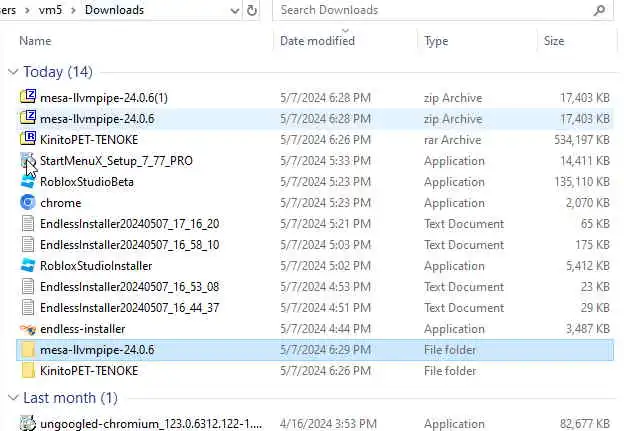624x431 pixels.
Task: Expand the chevron after vm5 in breadcrumb
Action: coord(73,10)
